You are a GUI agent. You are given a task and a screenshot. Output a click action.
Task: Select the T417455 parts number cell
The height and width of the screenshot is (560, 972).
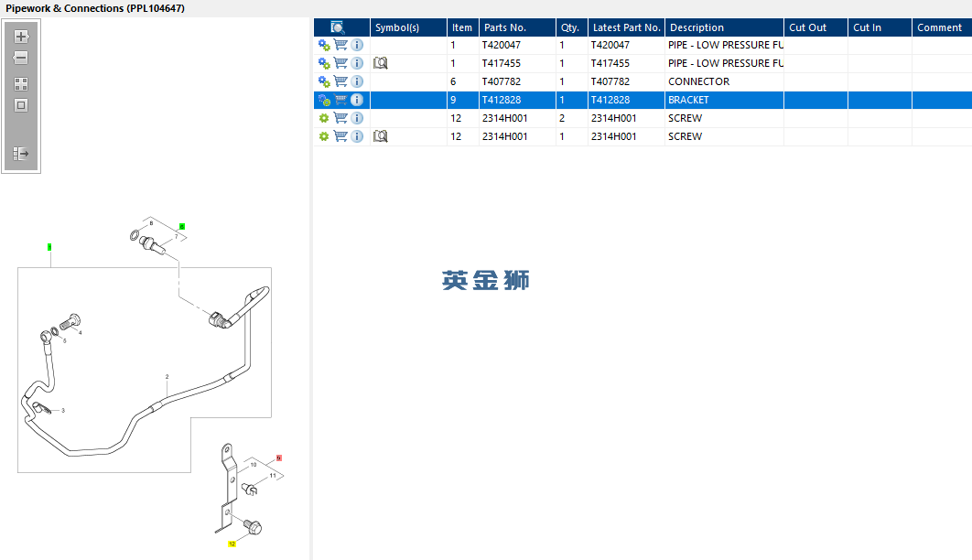click(x=517, y=63)
